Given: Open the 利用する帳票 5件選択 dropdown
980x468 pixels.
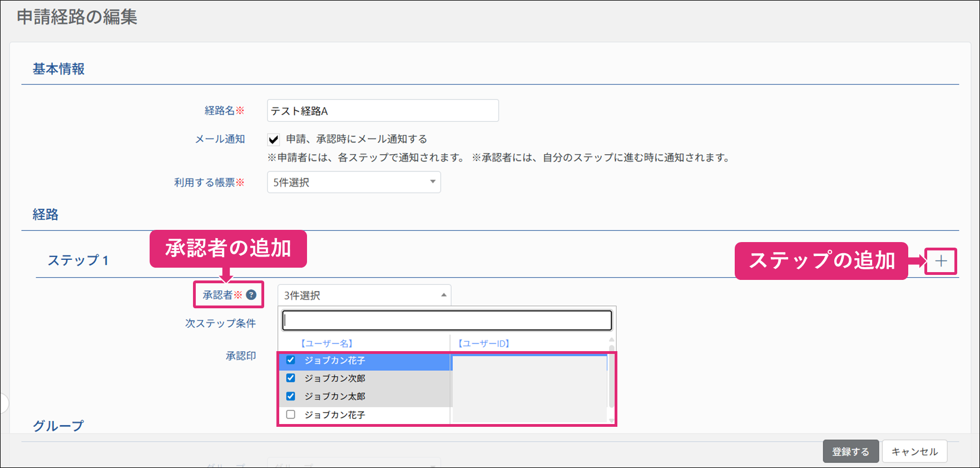Looking at the screenshot, I should click(354, 183).
